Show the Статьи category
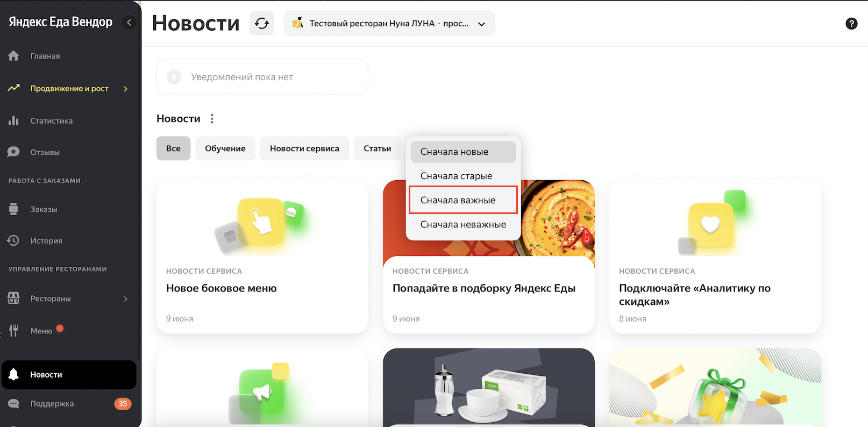The image size is (868, 427). click(x=377, y=148)
